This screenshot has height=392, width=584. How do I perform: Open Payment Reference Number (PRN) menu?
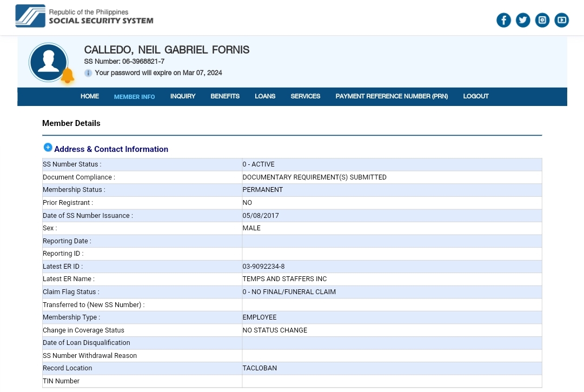coord(391,96)
